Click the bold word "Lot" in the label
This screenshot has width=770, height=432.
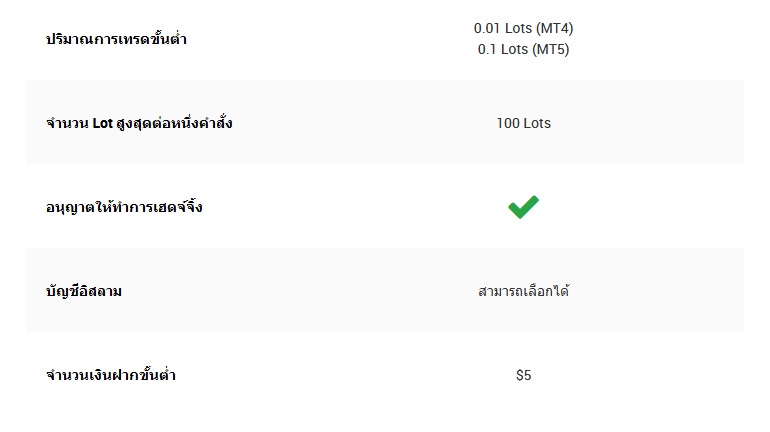pyautogui.click(x=103, y=124)
